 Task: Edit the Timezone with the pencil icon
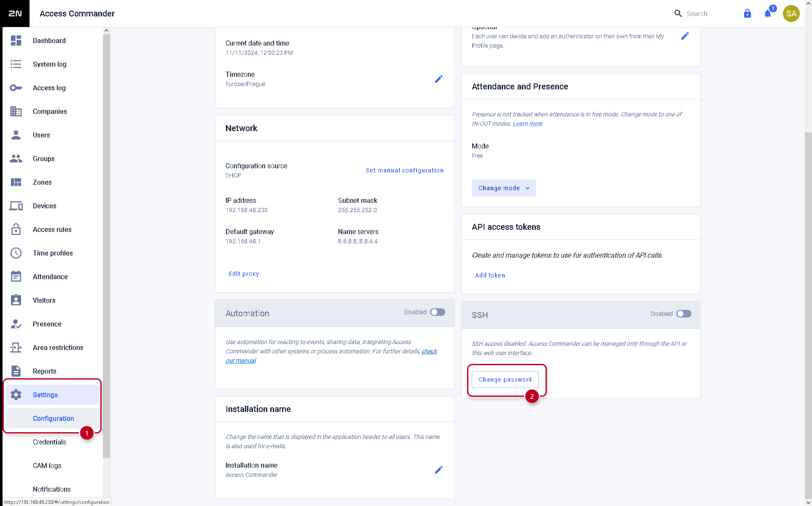tap(439, 79)
